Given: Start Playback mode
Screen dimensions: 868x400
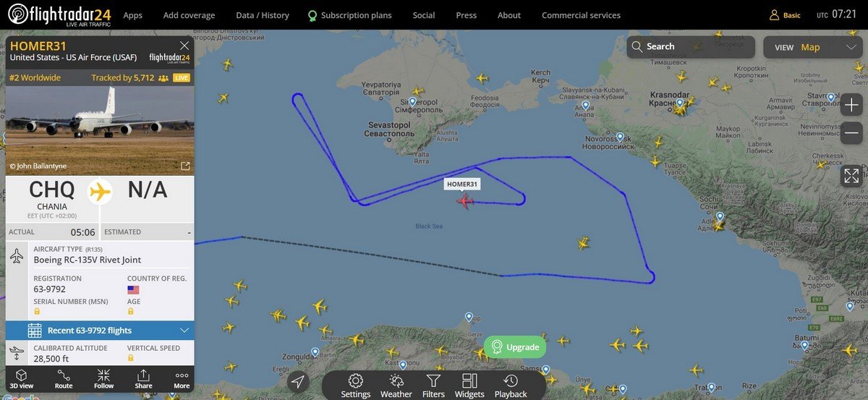Looking at the screenshot, I should [x=511, y=386].
